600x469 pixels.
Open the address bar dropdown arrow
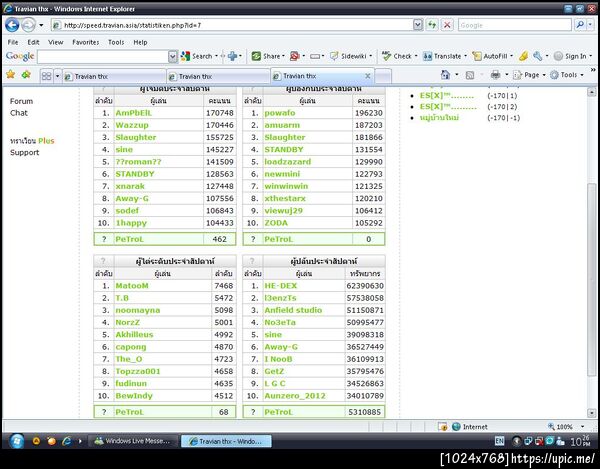pyautogui.click(x=418, y=25)
